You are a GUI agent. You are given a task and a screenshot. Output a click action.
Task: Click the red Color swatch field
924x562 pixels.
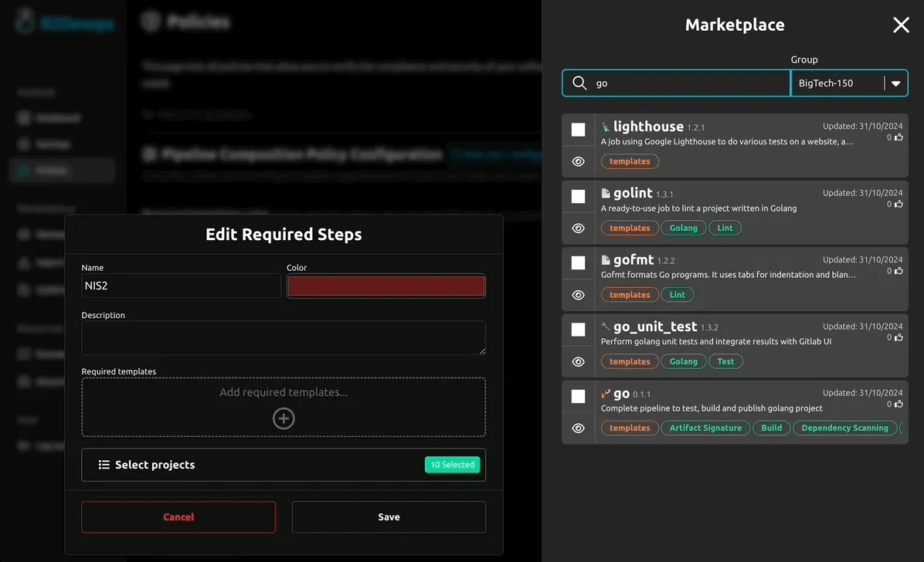[x=386, y=285]
